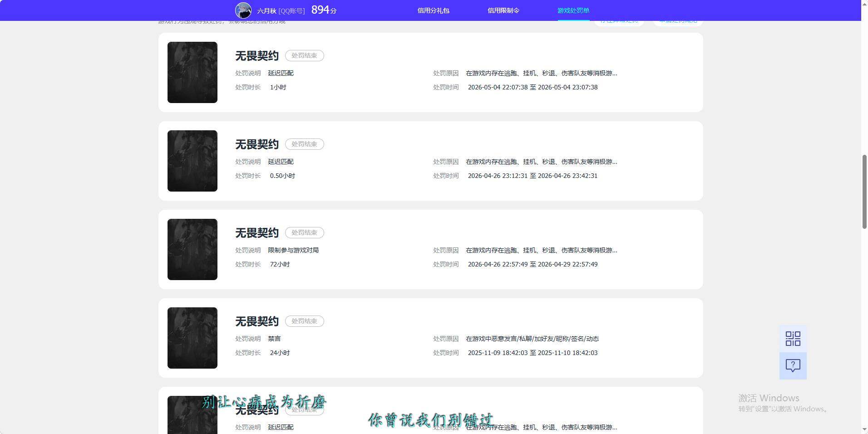Image resolution: width=868 pixels, height=434 pixels.
Task: Click 无畏契约 title on 限制参与游戏对局 card
Action: (x=257, y=233)
